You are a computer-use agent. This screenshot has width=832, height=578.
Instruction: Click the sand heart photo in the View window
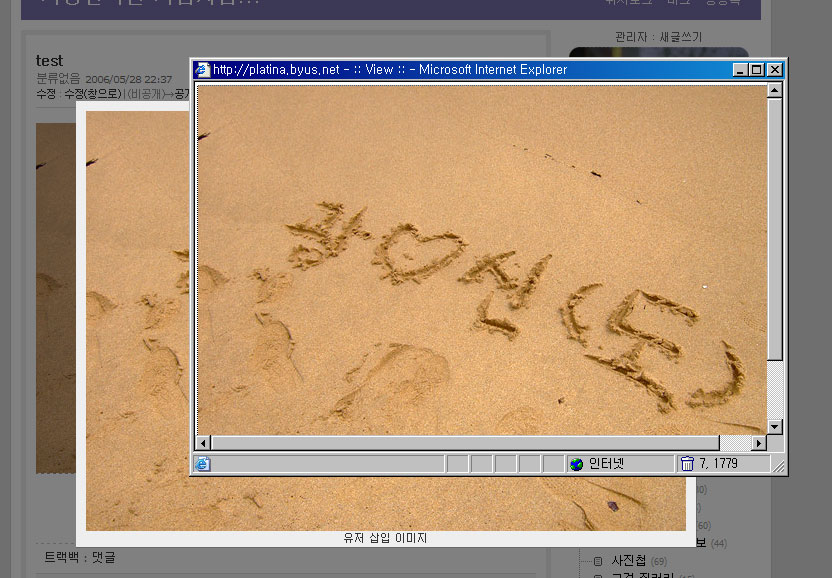point(482,260)
